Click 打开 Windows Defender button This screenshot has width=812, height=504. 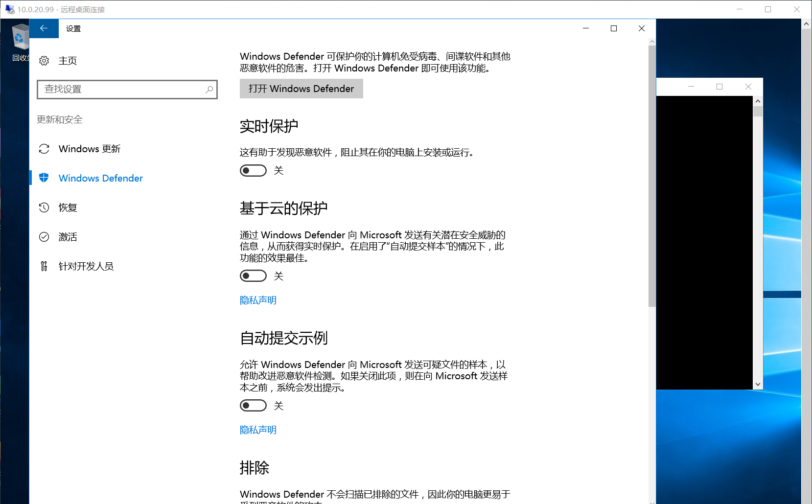[x=302, y=89]
